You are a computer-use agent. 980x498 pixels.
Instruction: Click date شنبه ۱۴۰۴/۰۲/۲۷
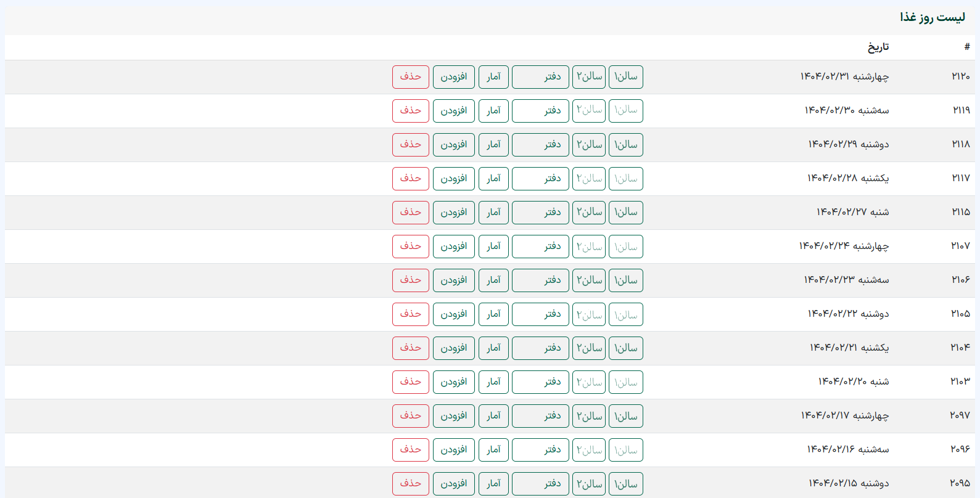click(853, 212)
